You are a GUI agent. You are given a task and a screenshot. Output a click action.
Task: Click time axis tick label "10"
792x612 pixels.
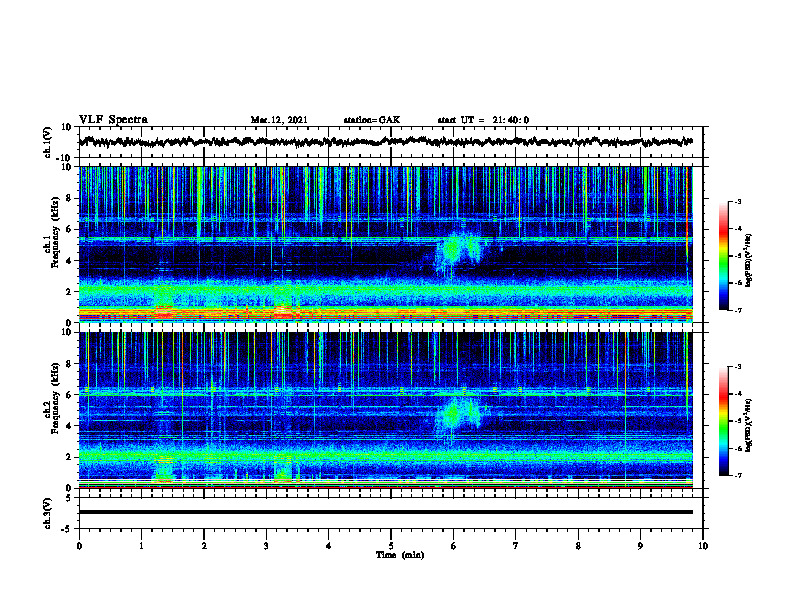coord(703,546)
